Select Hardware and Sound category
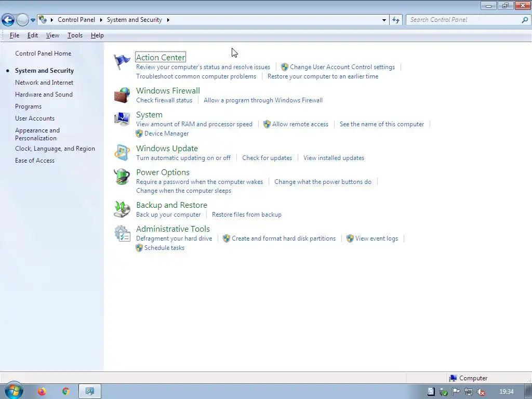This screenshot has height=399, width=532. tap(44, 95)
